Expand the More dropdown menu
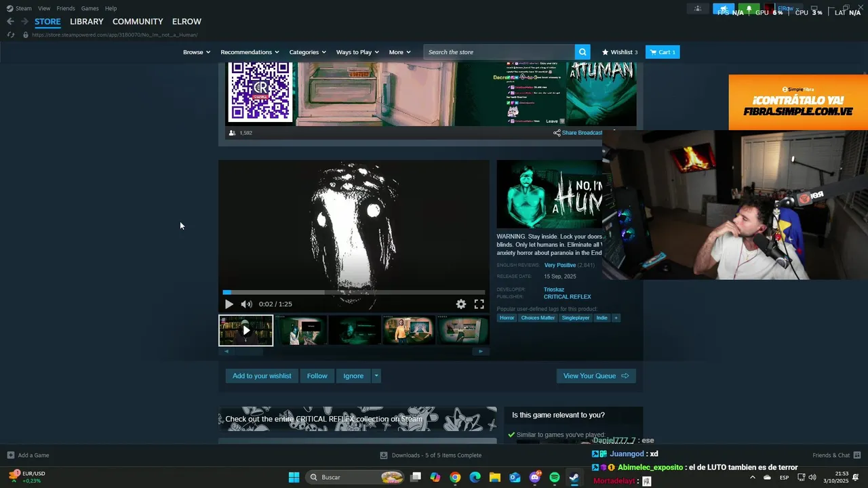 [x=400, y=52]
